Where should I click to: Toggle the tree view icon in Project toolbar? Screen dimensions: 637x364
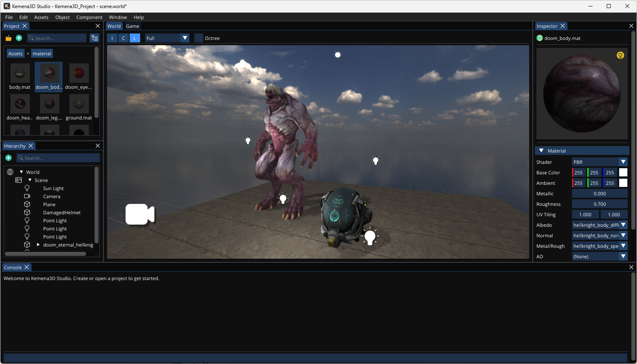tap(95, 38)
